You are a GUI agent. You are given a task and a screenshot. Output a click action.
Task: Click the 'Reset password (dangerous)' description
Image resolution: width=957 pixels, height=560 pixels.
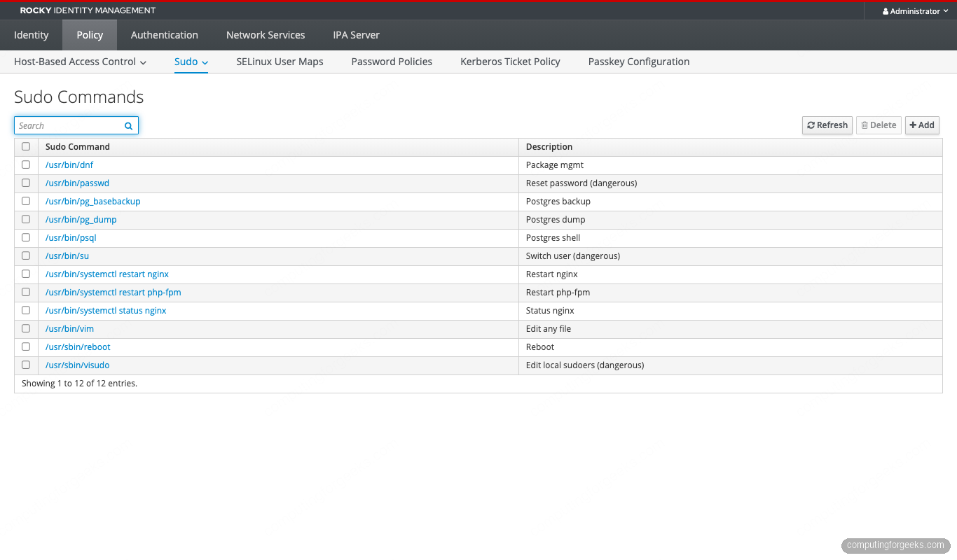(581, 183)
